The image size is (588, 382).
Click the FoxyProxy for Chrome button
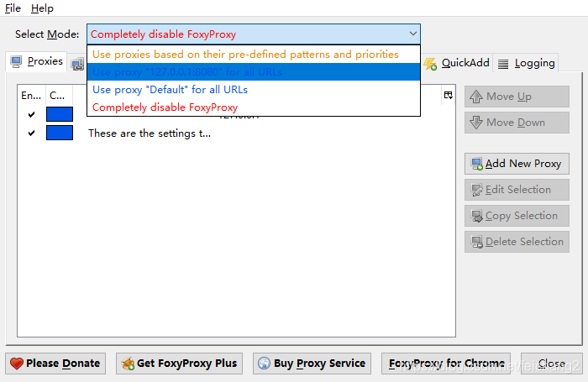click(x=446, y=364)
